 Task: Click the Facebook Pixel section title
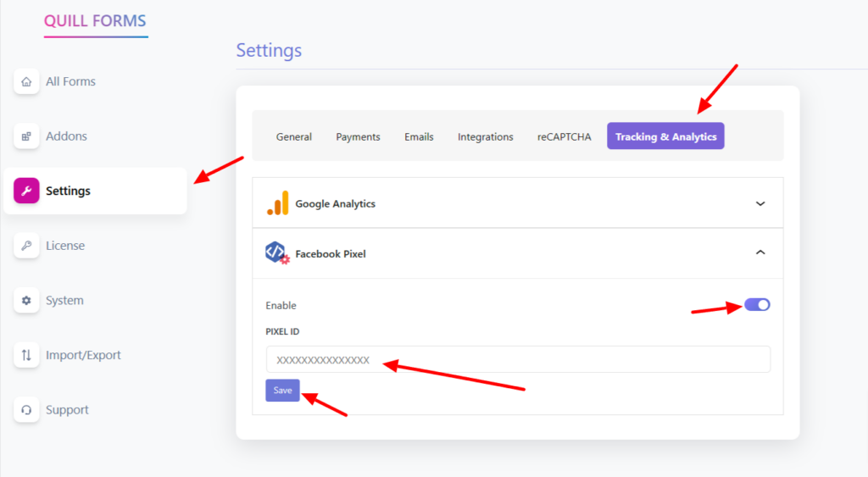pyautogui.click(x=331, y=254)
